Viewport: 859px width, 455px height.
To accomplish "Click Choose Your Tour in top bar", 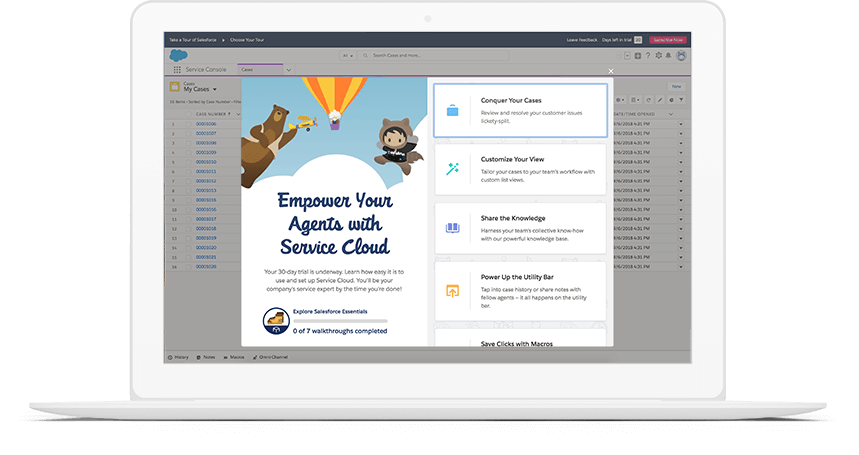I will [244, 40].
